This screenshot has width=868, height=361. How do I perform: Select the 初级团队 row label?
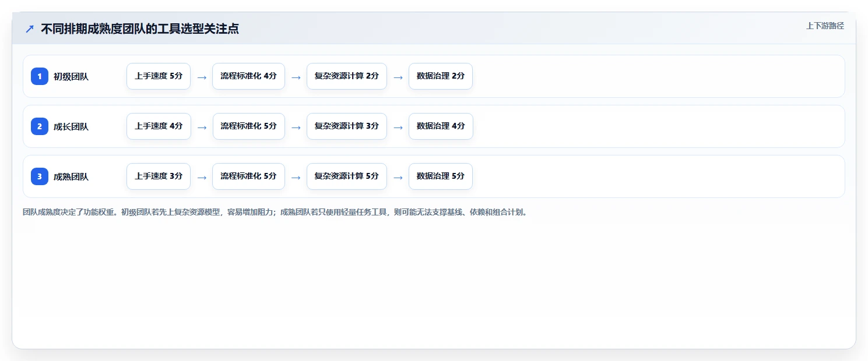[x=71, y=76]
